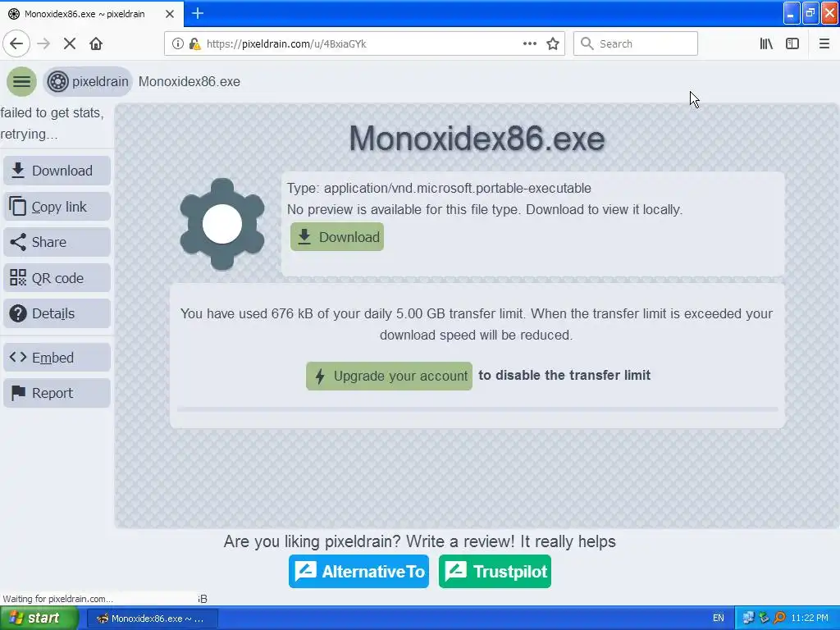This screenshot has height=630, width=840.
Task: Go to pixeldrain home logo
Action: coord(87,81)
